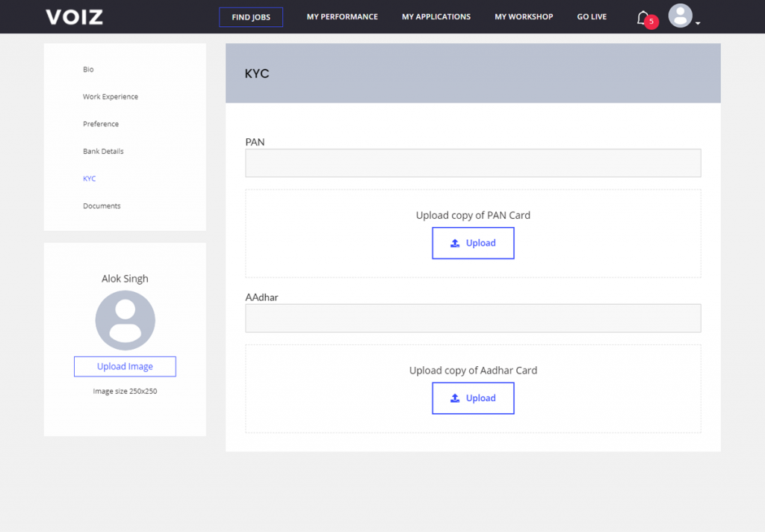Open the Bank Details section
This screenshot has width=765, height=532.
[x=103, y=151]
